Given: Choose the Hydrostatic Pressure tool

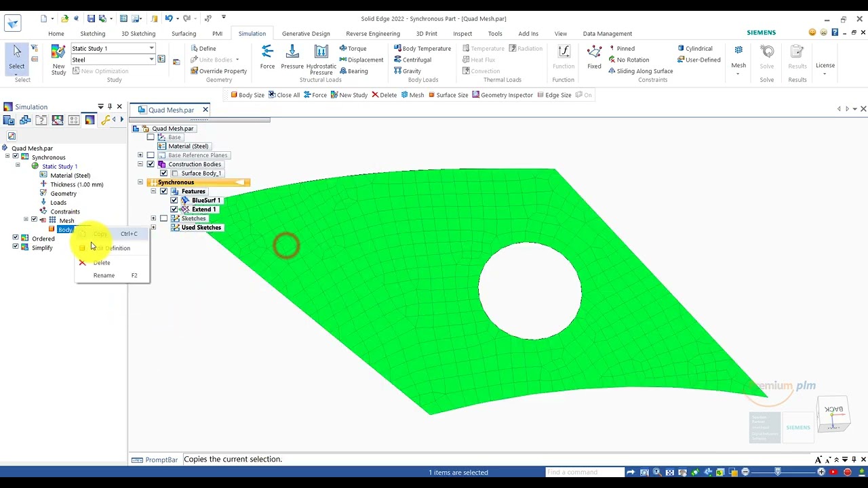Looking at the screenshot, I should [x=321, y=59].
